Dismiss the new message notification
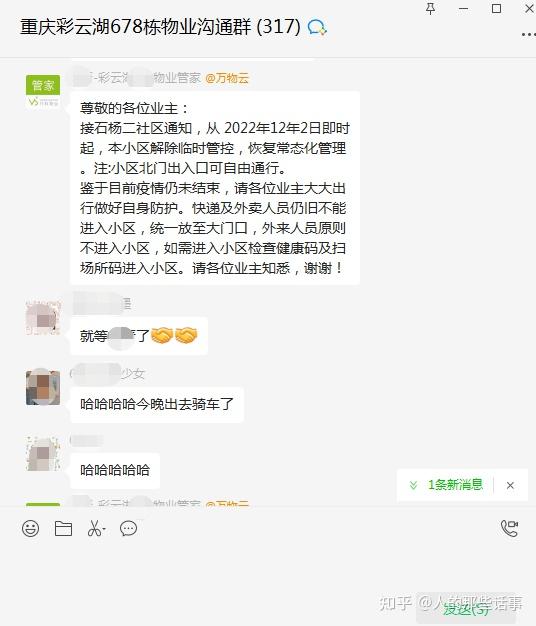 point(510,485)
